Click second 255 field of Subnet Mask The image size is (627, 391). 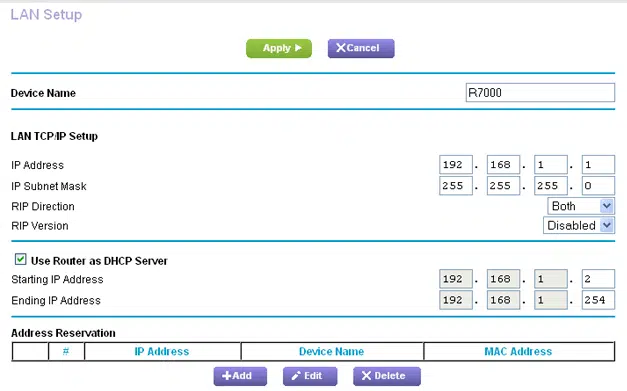point(503,186)
